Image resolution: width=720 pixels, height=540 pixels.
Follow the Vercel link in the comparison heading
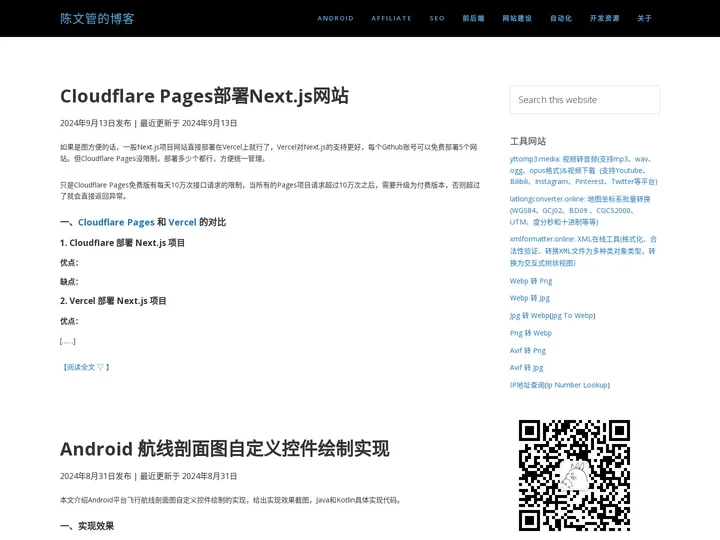coord(182,222)
